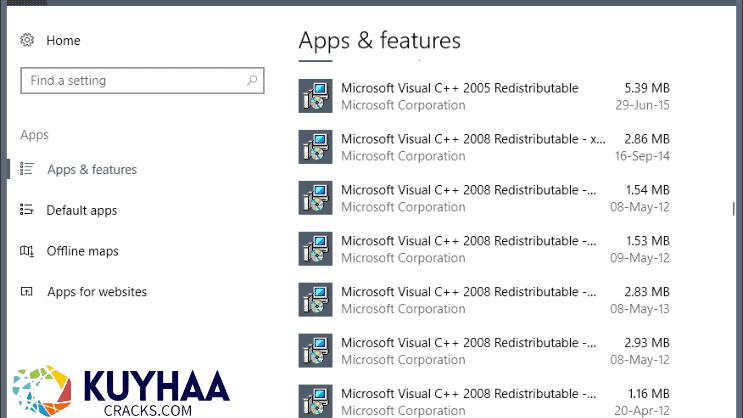Open Apps for websites section
The image size is (743, 418).
pyautogui.click(x=97, y=292)
